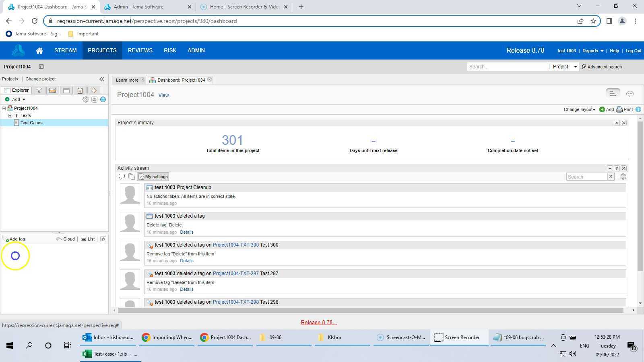Click the Project1004-TXT-300 link

(235, 245)
